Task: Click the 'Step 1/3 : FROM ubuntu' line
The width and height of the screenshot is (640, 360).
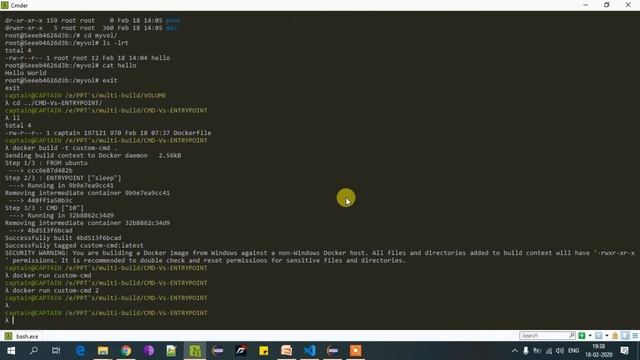Action: [x=46, y=163]
